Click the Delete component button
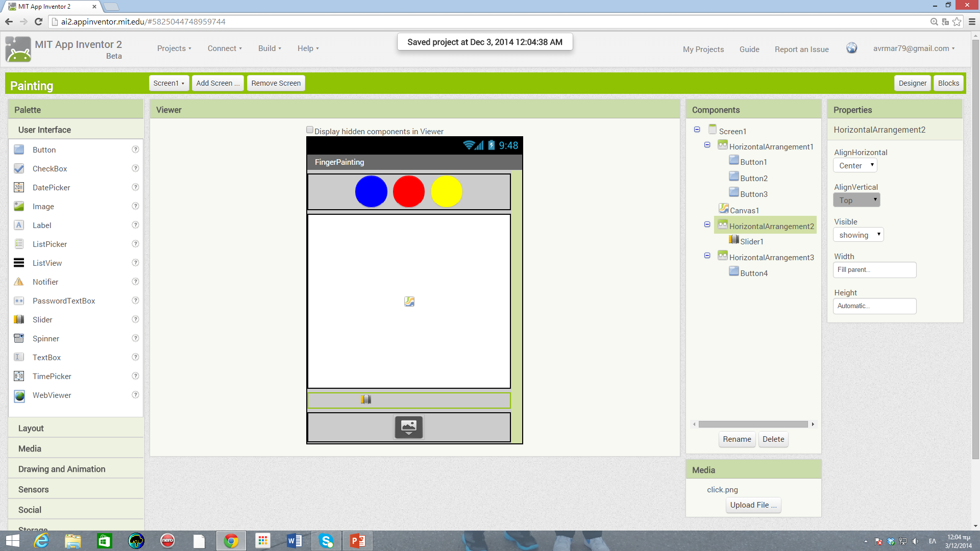 tap(773, 439)
